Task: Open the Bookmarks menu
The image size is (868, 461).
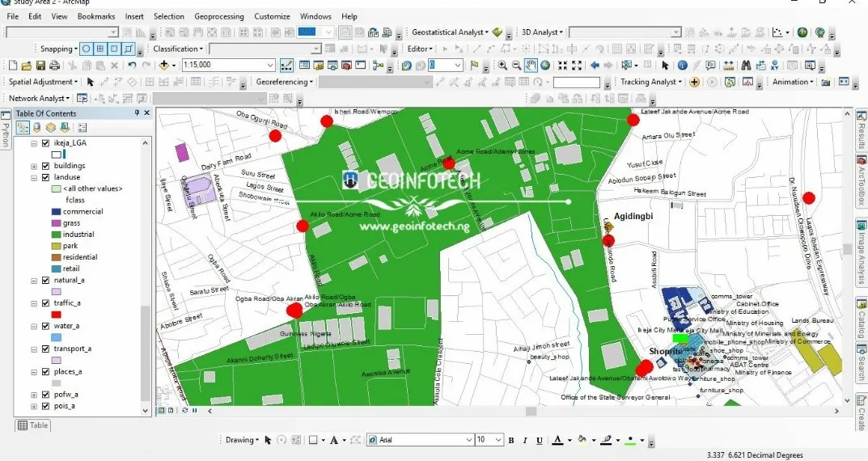Action: click(x=96, y=17)
